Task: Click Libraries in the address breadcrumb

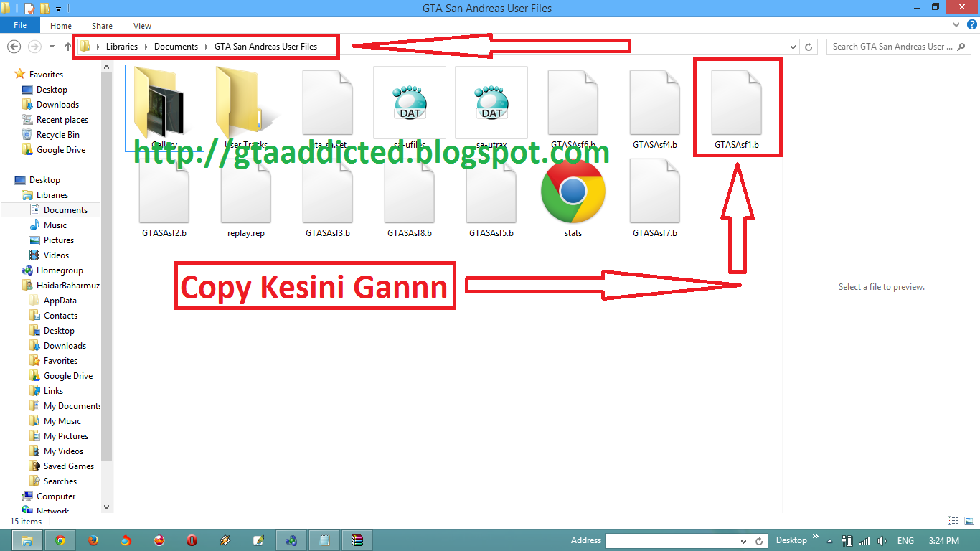Action: tap(122, 47)
